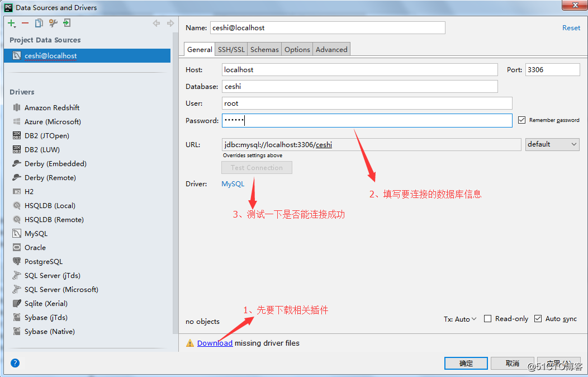
Task: Select the Amazon Redshift driver label
Action: coord(52,107)
